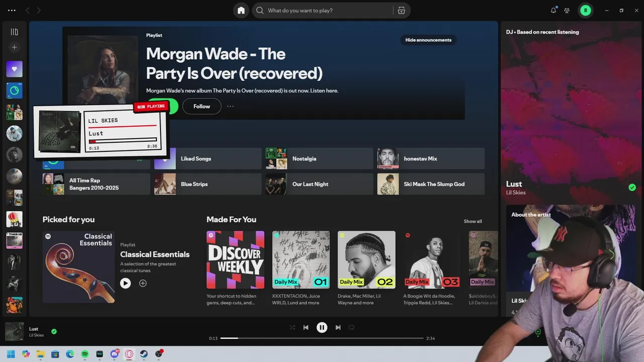Viewport: 644px width, 362px height.
Task: Open Daily Mix 03
Action: 432,259
